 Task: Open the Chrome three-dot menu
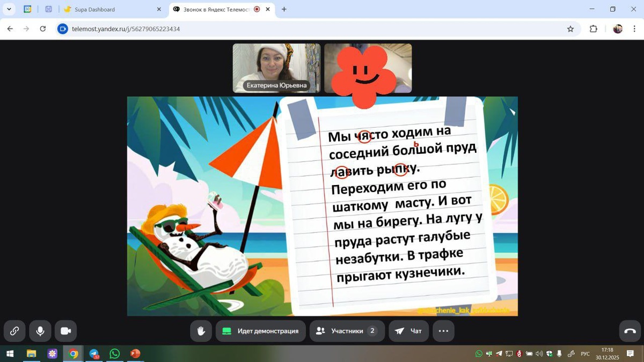pos(634,29)
